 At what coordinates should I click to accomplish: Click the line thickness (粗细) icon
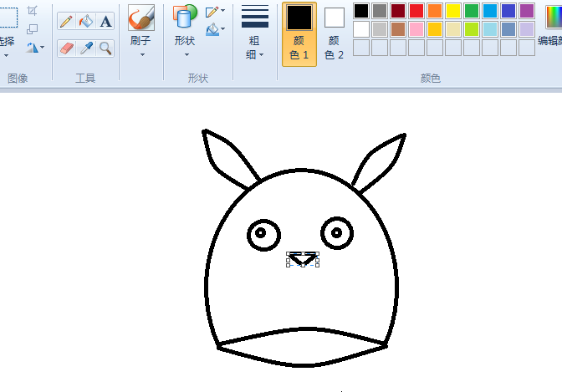tap(255, 17)
